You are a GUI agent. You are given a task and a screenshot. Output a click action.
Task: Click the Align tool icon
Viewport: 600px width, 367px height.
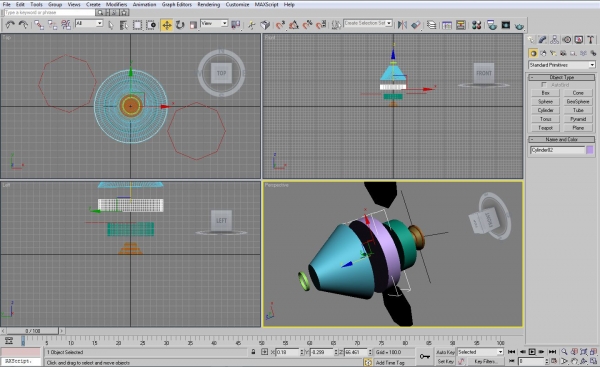[x=416, y=25]
